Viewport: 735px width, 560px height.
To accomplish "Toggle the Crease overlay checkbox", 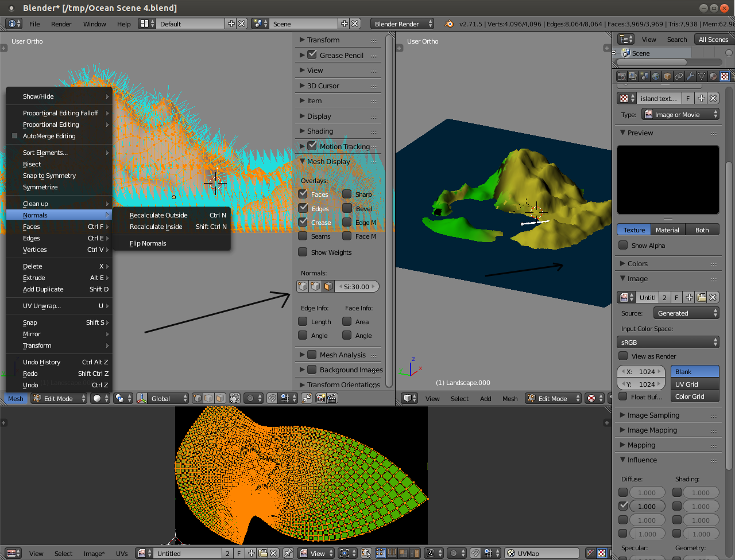I will [x=303, y=222].
